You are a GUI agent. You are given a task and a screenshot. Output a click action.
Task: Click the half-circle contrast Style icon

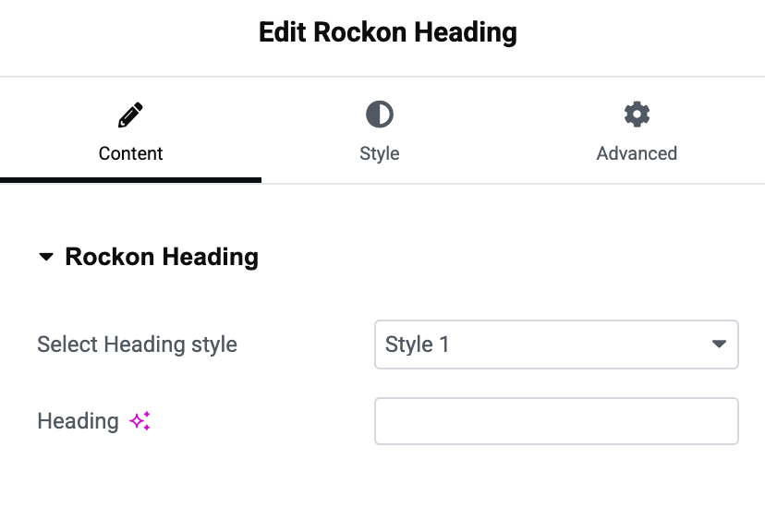[380, 115]
